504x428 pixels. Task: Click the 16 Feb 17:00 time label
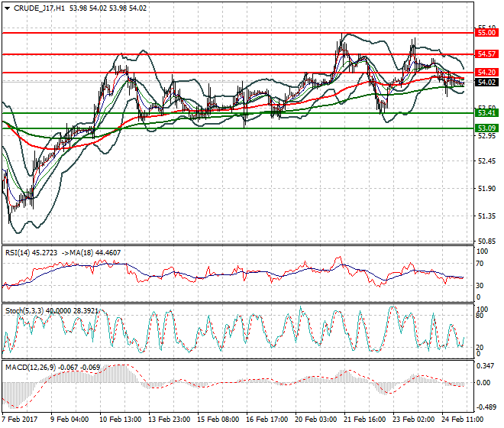[267, 420]
